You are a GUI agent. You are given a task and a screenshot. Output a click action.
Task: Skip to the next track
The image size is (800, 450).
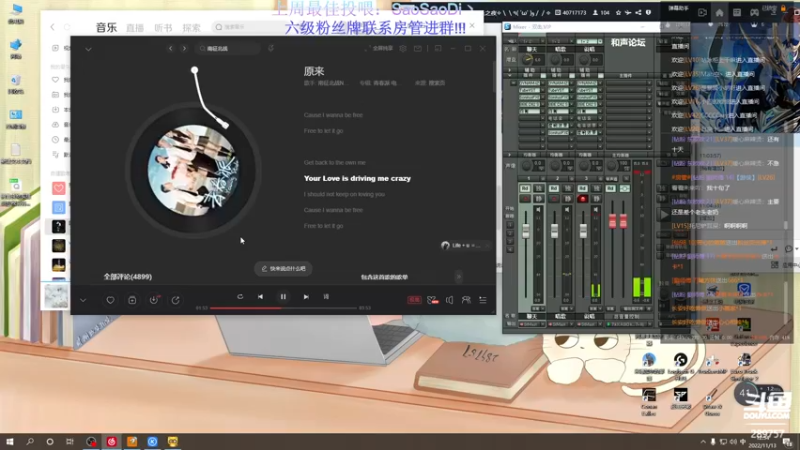306,296
